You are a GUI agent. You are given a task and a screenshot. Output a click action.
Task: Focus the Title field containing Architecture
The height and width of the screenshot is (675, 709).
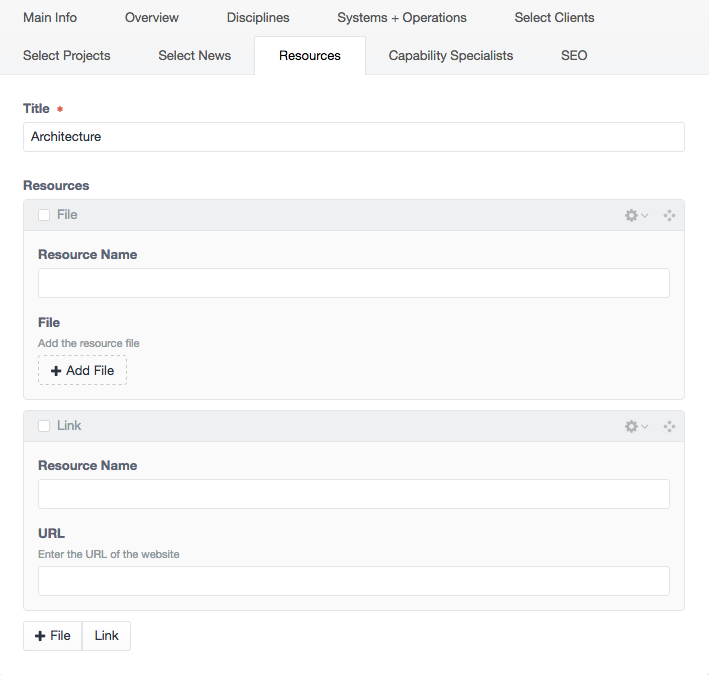pos(354,137)
